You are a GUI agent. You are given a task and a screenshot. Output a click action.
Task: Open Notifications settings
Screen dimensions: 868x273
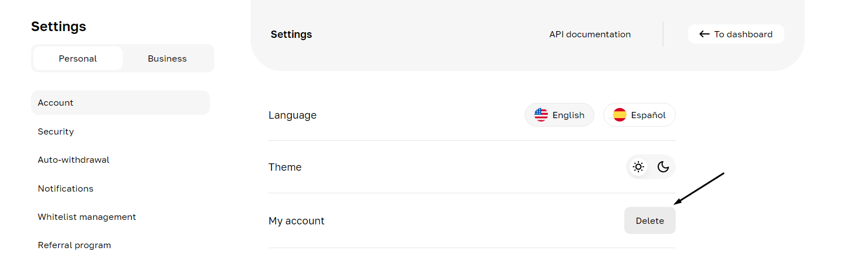[66, 188]
